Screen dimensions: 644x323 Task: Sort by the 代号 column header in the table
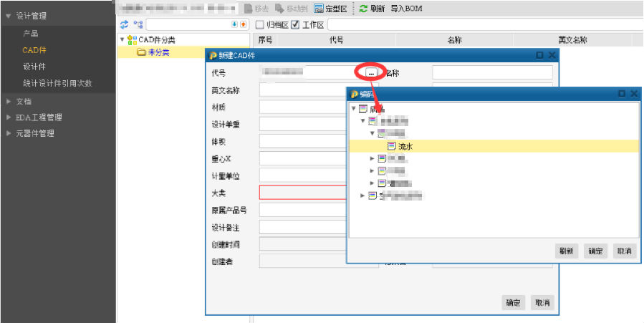coord(337,40)
